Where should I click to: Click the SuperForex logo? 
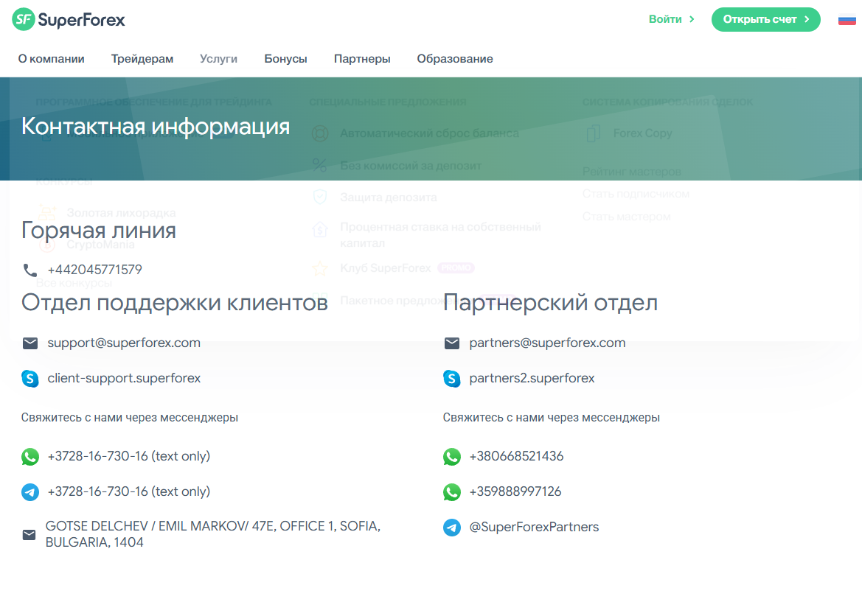pos(69,20)
